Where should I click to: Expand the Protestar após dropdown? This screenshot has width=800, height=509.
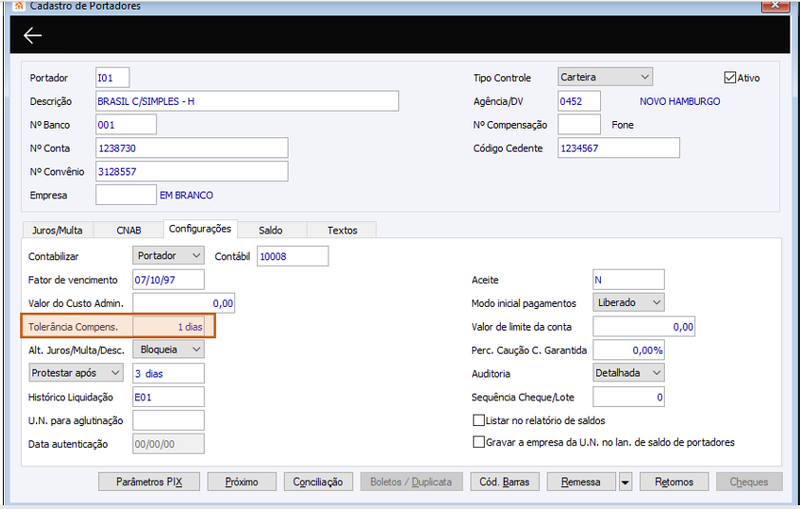click(76, 373)
